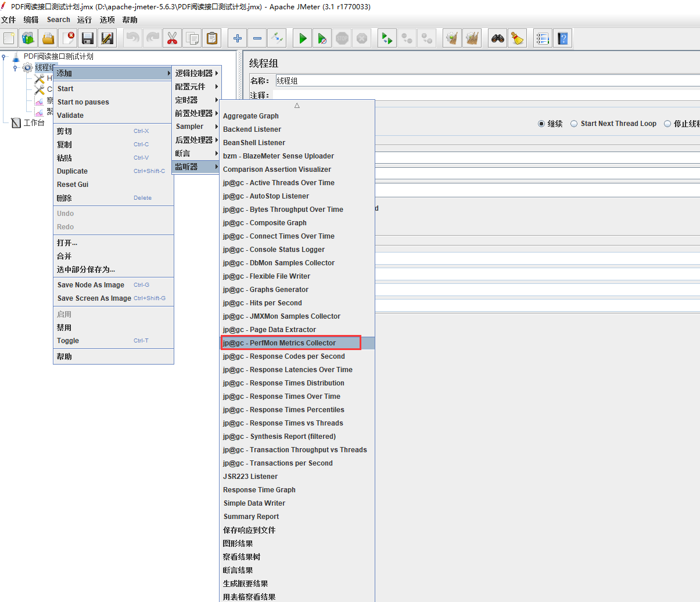Image resolution: width=700 pixels, height=602 pixels.
Task: Select the 停止线程 radio button
Action: (x=667, y=124)
